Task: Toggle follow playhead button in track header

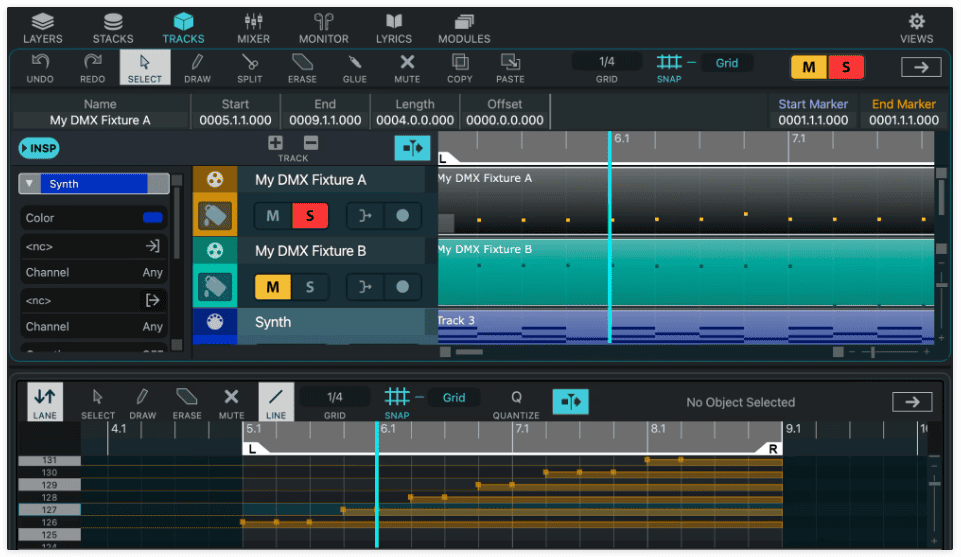Action: click(412, 148)
